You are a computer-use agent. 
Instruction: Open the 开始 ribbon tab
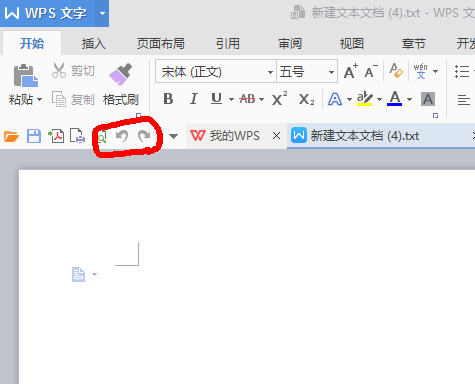click(32, 43)
